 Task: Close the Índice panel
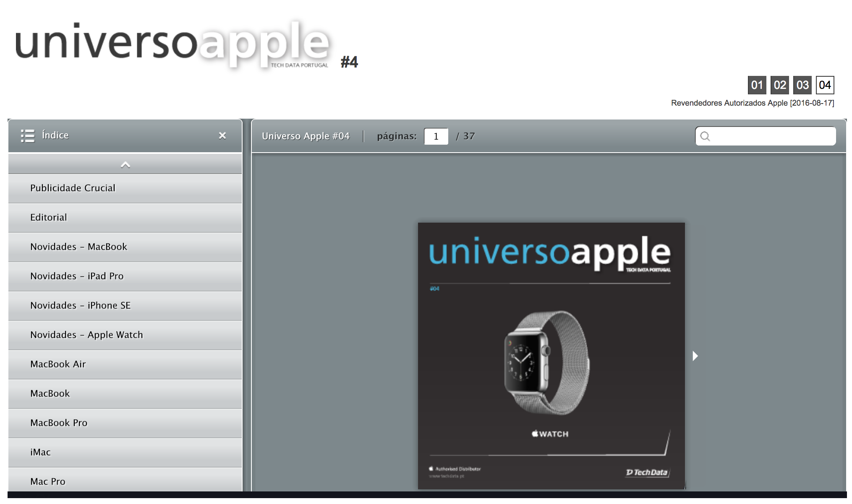(x=222, y=135)
